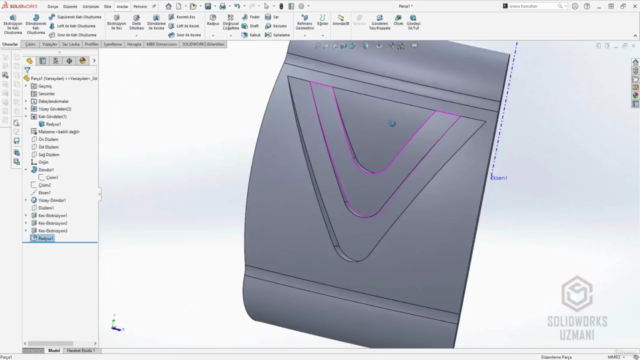Image resolution: width=640 pixels, height=360 pixels.
Task: Open the Araçlar menu
Action: coord(122,7)
